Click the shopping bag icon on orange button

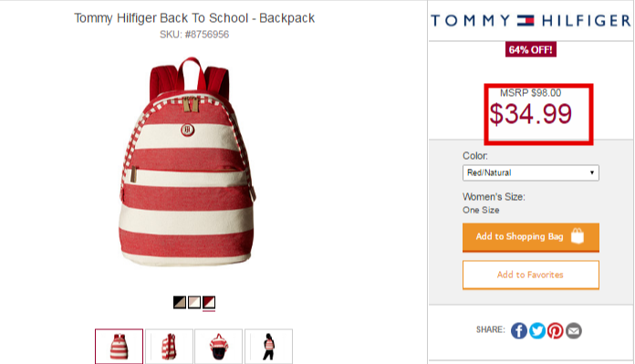[578, 236]
